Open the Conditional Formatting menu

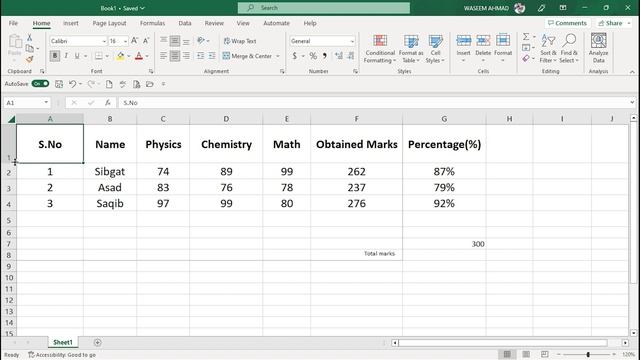click(x=380, y=48)
